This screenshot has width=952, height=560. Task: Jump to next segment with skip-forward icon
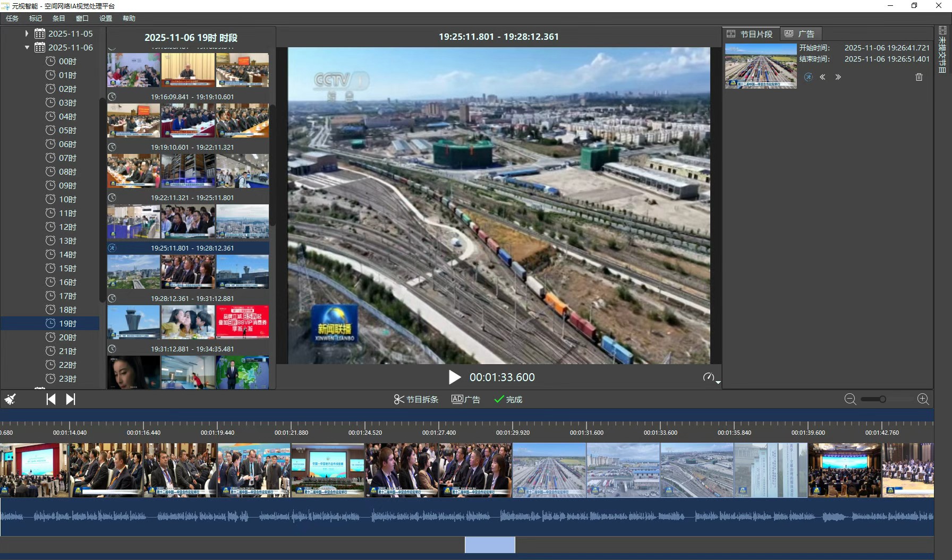coord(71,399)
